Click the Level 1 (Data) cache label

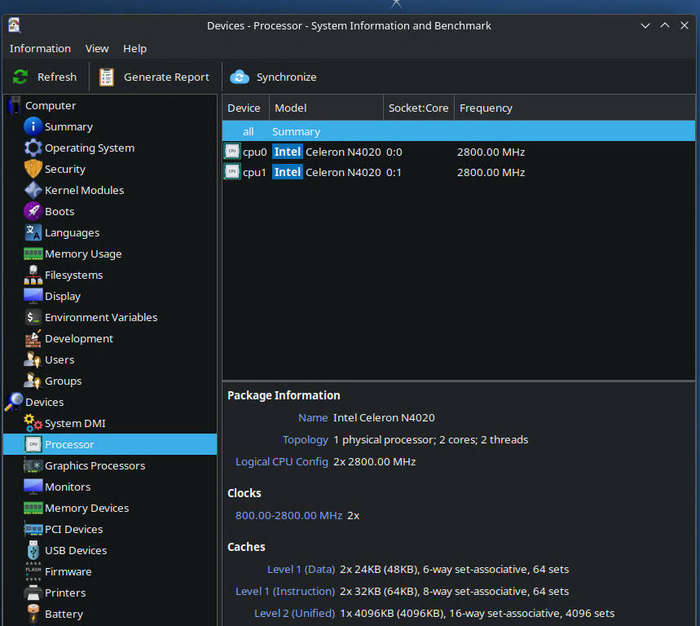point(301,569)
